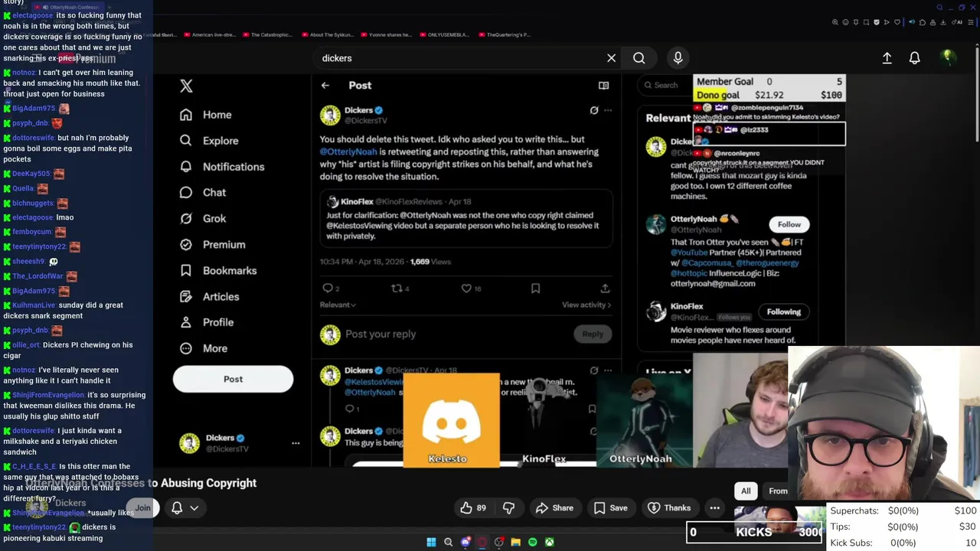980x551 pixels.
Task: Open the browser AI button
Action: [957, 22]
